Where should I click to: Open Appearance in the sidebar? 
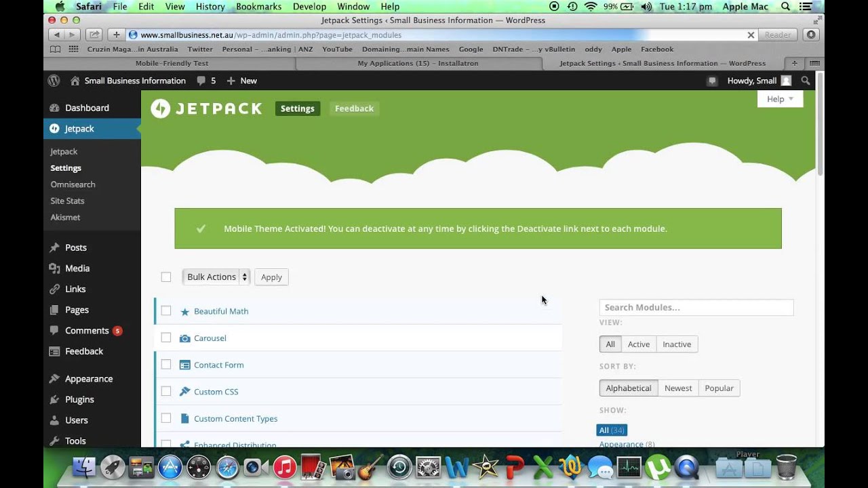(89, 379)
